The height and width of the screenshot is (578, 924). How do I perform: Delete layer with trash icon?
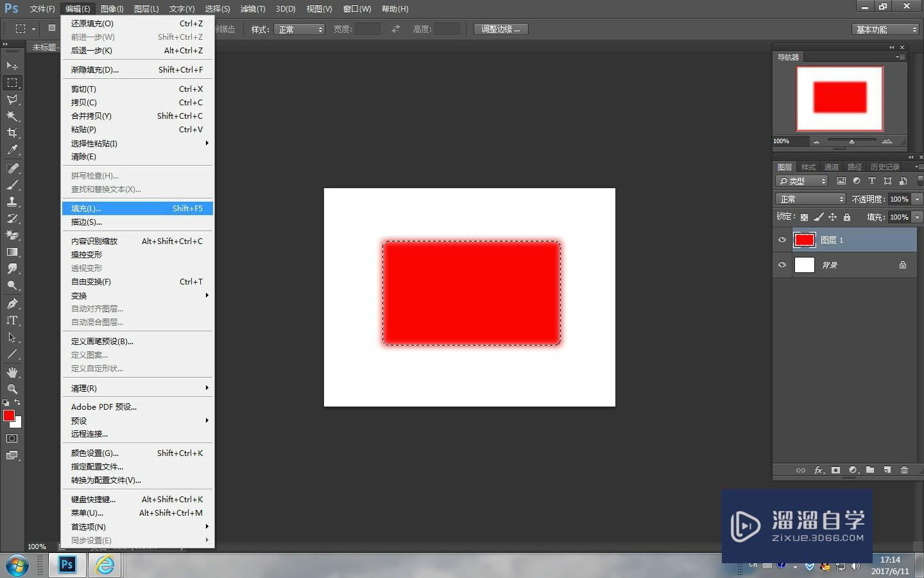[x=904, y=470]
